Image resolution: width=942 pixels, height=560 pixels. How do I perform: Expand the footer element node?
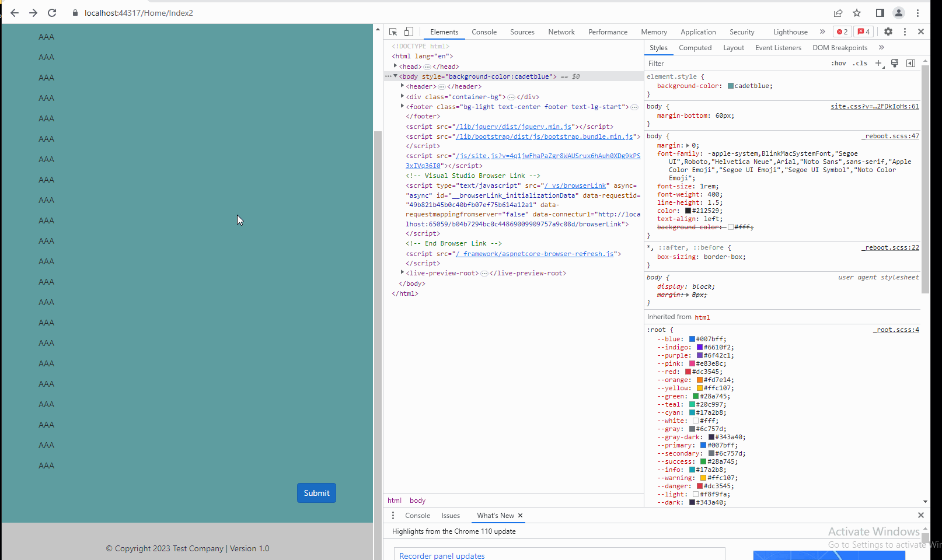(402, 106)
